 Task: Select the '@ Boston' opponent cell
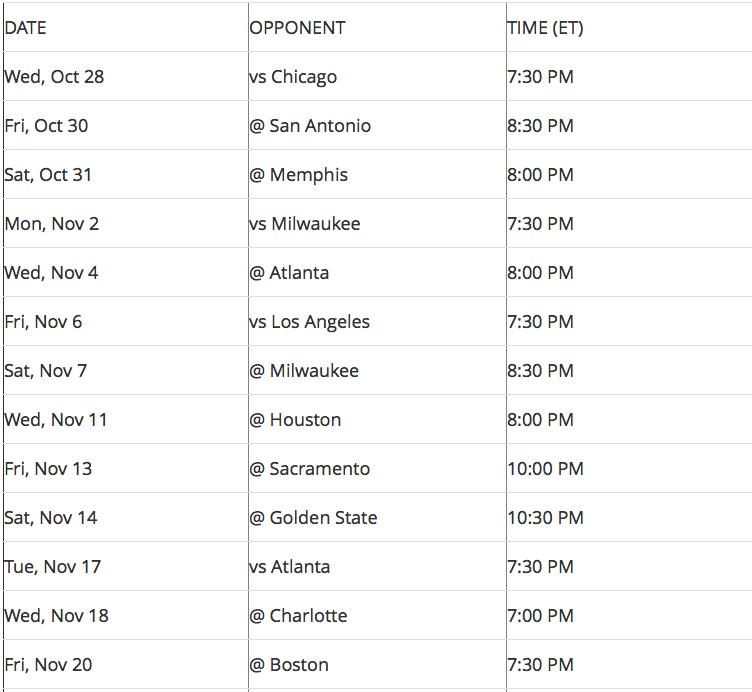tap(289, 665)
